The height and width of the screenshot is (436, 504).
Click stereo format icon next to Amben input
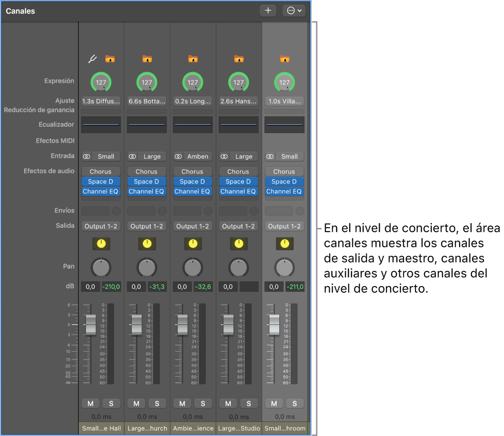coord(178,156)
